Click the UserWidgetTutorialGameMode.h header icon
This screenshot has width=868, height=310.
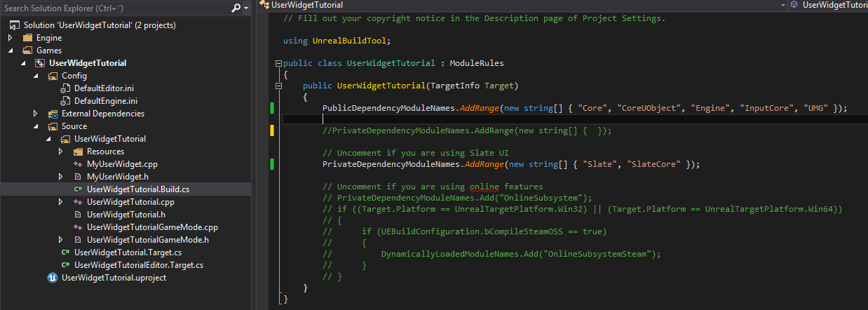(78, 240)
